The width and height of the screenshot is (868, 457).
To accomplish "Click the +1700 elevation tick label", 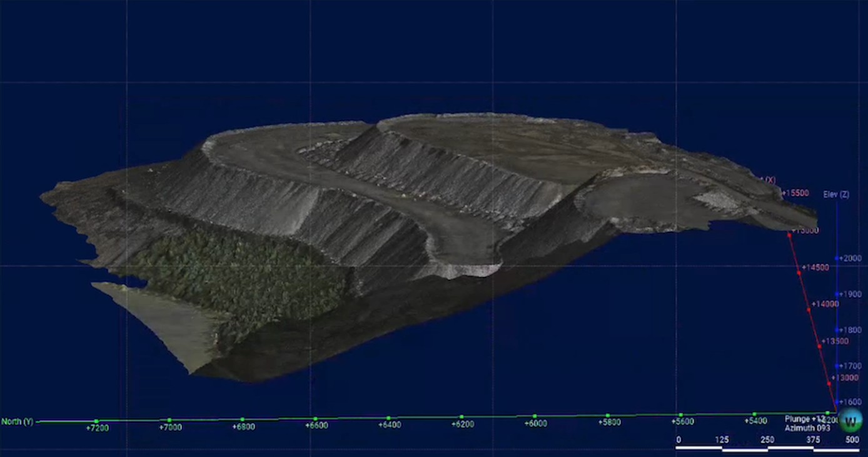I will click(x=850, y=366).
